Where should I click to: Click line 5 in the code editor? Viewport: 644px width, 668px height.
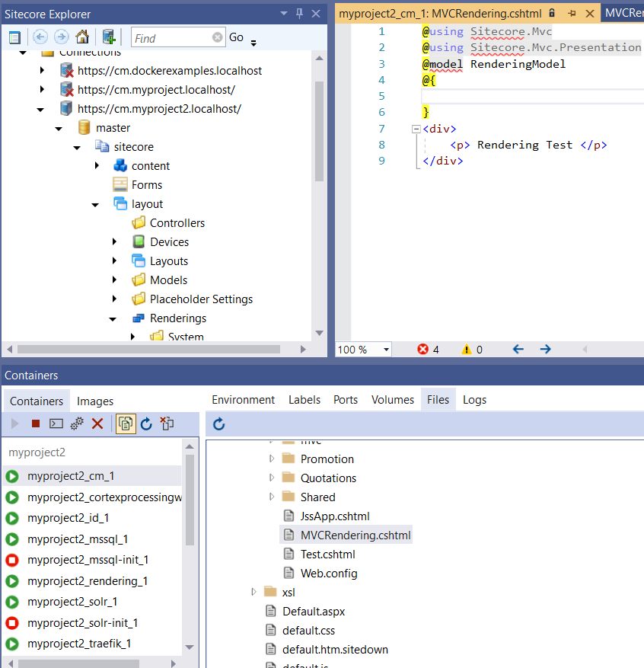pos(532,96)
